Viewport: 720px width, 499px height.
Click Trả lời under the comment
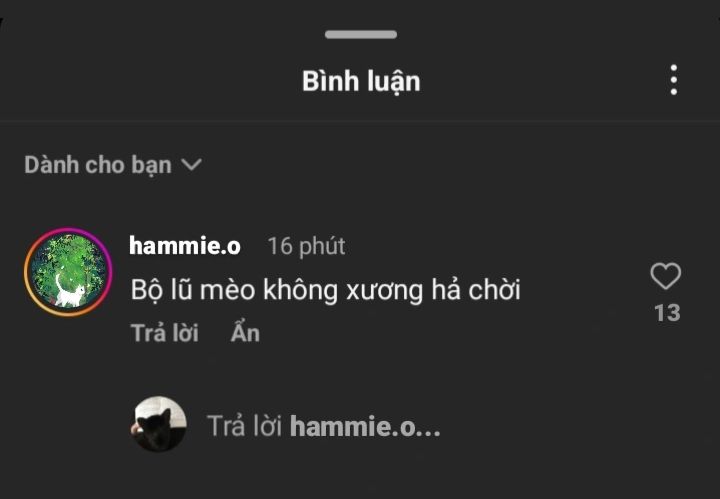click(164, 333)
